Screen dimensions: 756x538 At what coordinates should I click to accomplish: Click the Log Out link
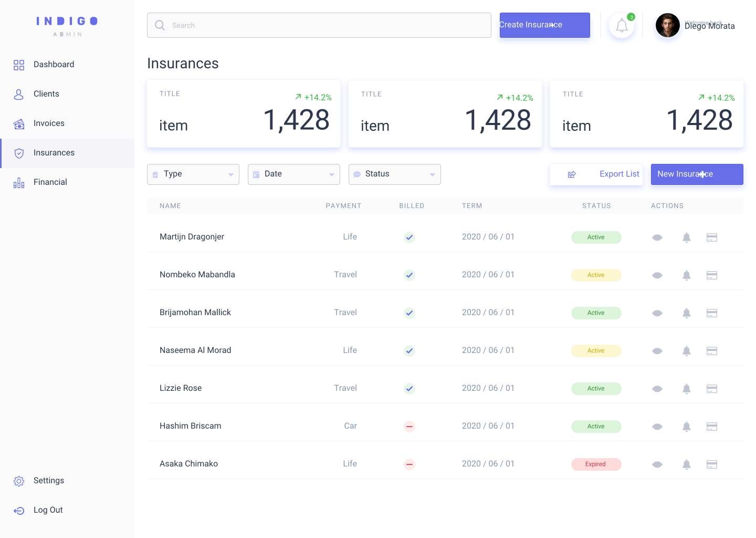pyautogui.click(x=67, y=510)
